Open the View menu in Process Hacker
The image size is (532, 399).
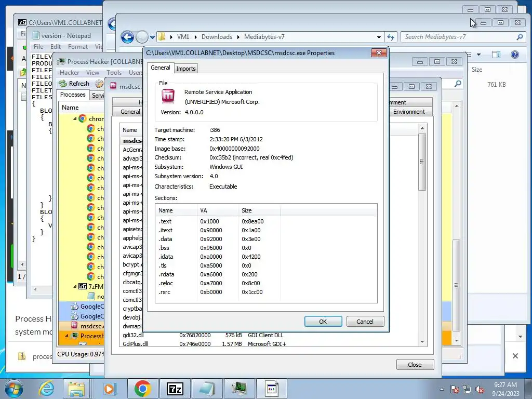click(x=92, y=73)
